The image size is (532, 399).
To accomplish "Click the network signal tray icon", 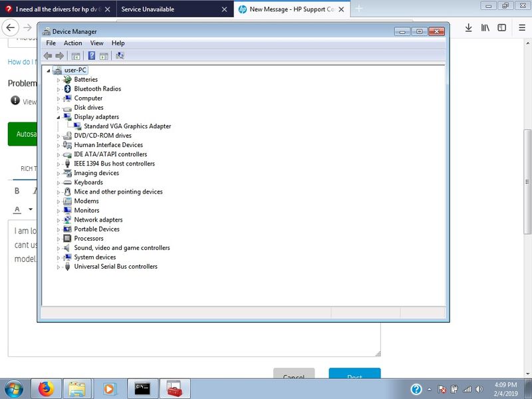I will coord(467,390).
